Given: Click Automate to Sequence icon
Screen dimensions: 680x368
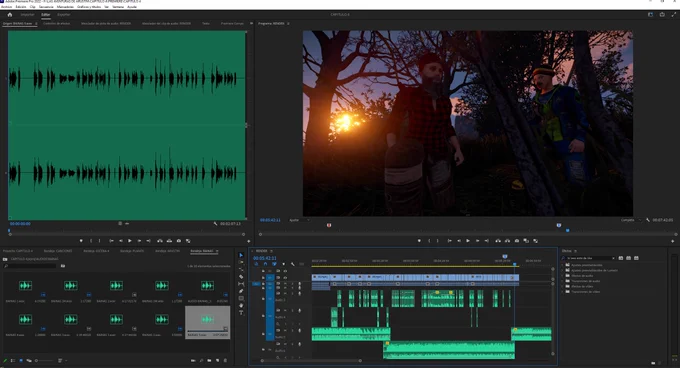Looking at the screenshot, I should [x=193, y=360].
